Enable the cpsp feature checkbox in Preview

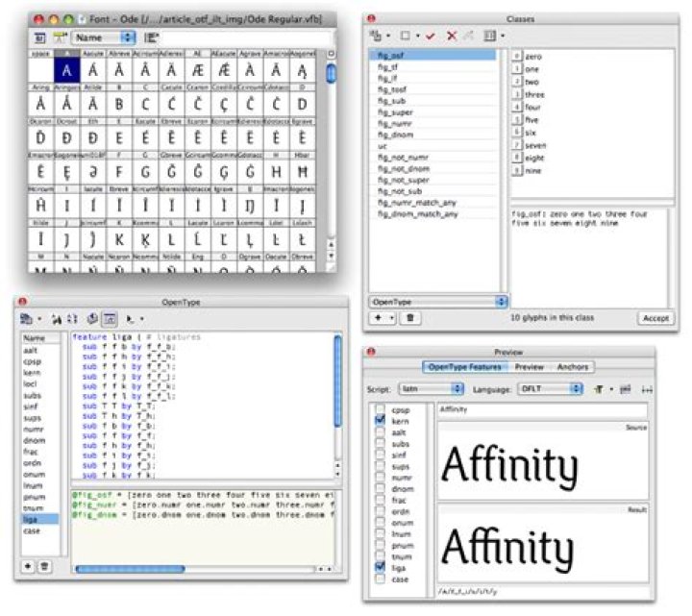click(x=380, y=409)
